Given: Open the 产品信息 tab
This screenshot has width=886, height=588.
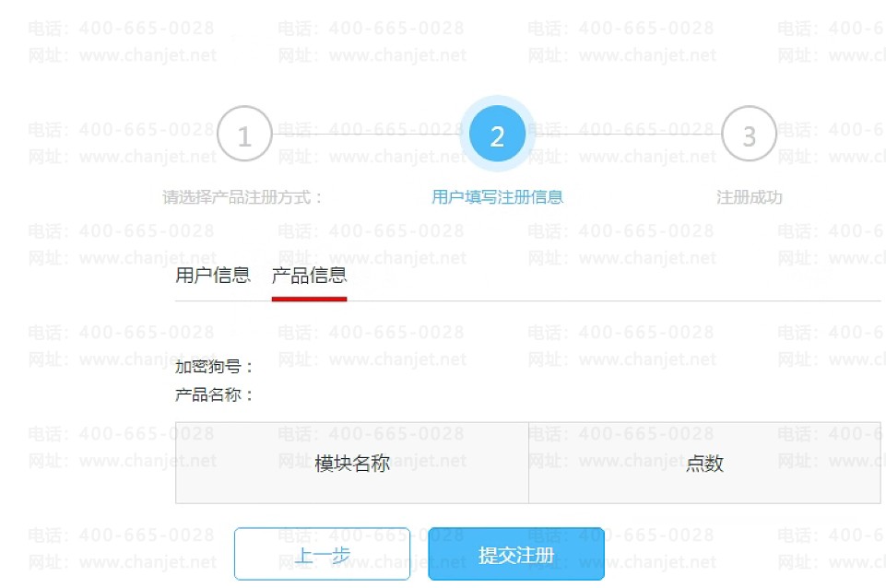Looking at the screenshot, I should coord(309,275).
